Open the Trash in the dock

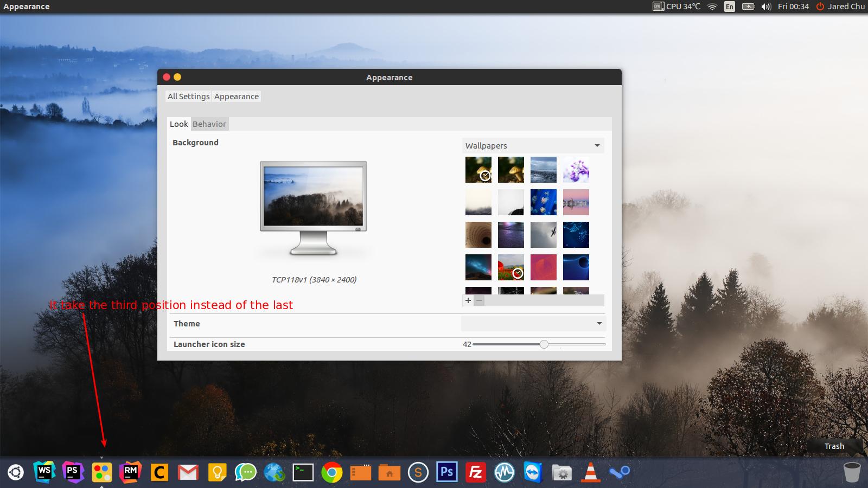[852, 472]
